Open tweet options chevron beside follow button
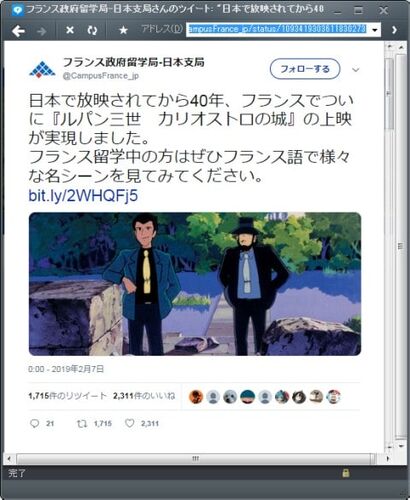Screen dimensions: 410x500 (x=356, y=70)
